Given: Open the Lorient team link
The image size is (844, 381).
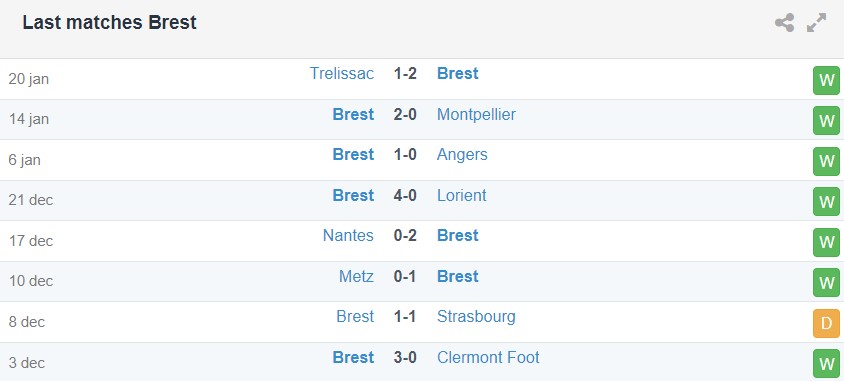Looking at the screenshot, I should [462, 195].
